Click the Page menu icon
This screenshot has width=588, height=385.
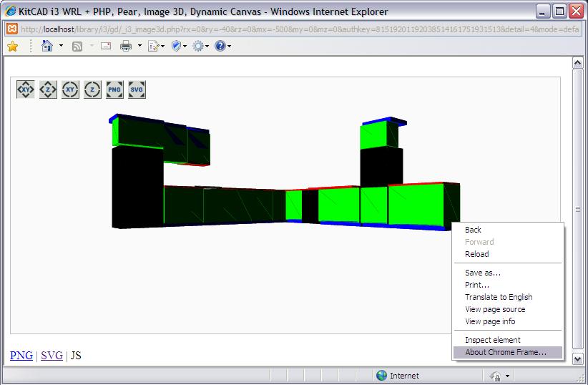coord(153,46)
